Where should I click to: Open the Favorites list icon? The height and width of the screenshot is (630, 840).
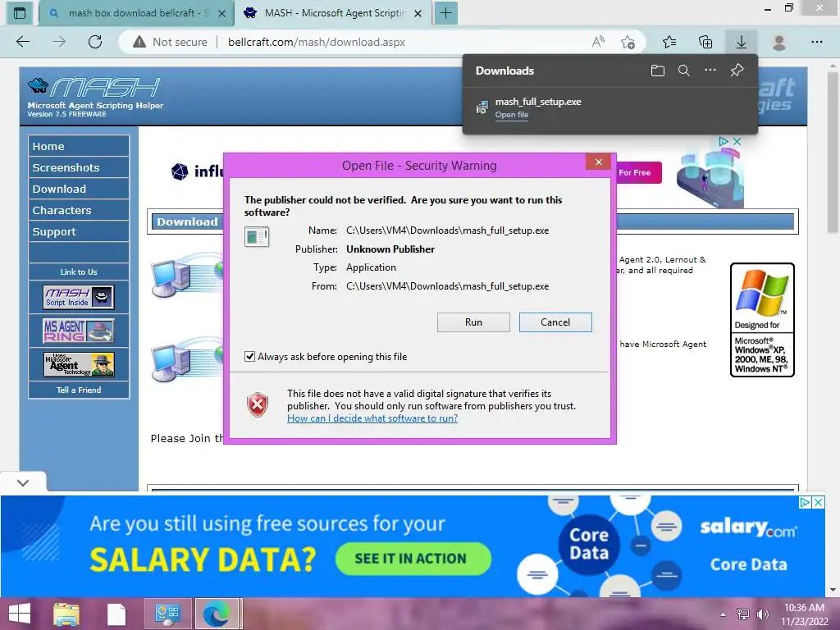pos(669,42)
